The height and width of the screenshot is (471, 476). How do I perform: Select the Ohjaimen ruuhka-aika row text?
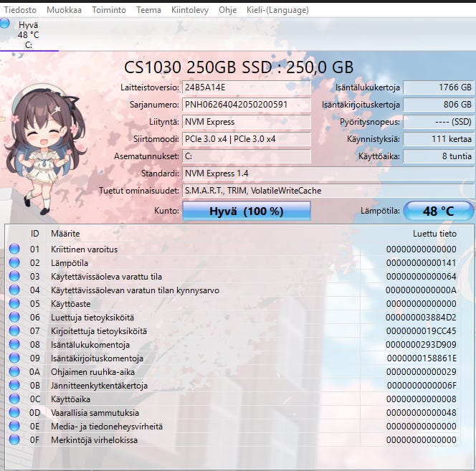tap(92, 371)
